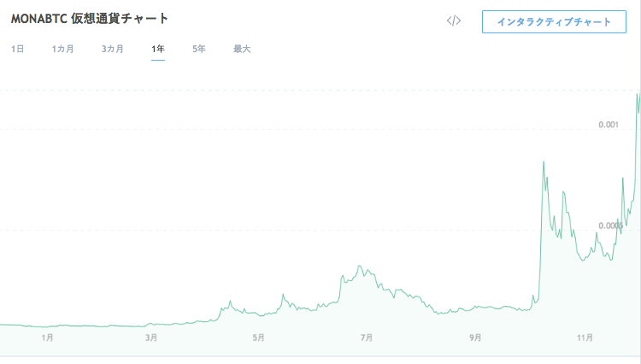The height and width of the screenshot is (364, 641).
Task: Click the 9月 x-axis label
Action: (475, 338)
